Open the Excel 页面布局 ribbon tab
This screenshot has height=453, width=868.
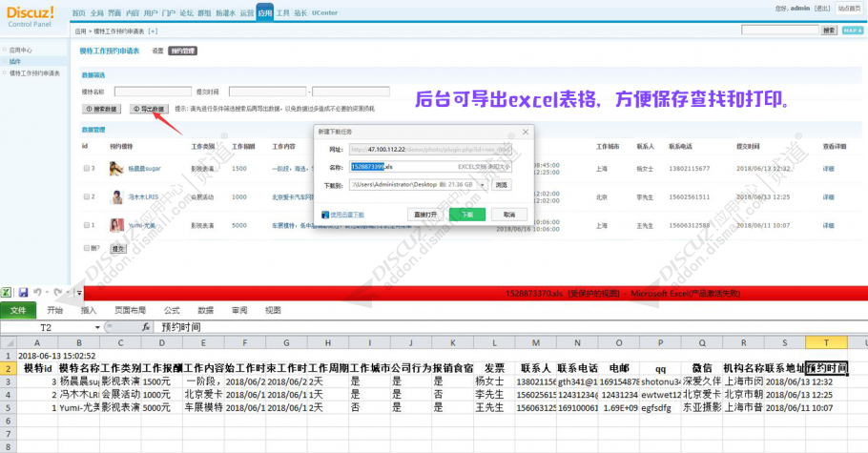click(130, 310)
